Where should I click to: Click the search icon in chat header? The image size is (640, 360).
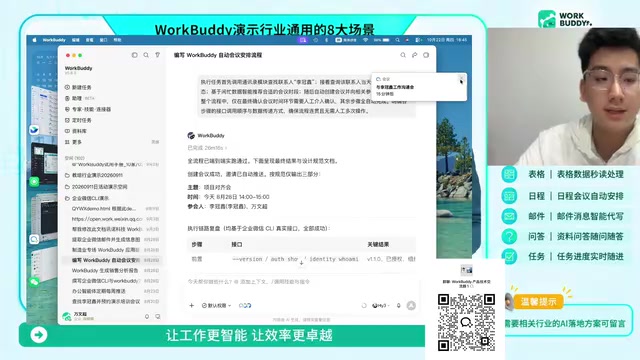point(403,55)
